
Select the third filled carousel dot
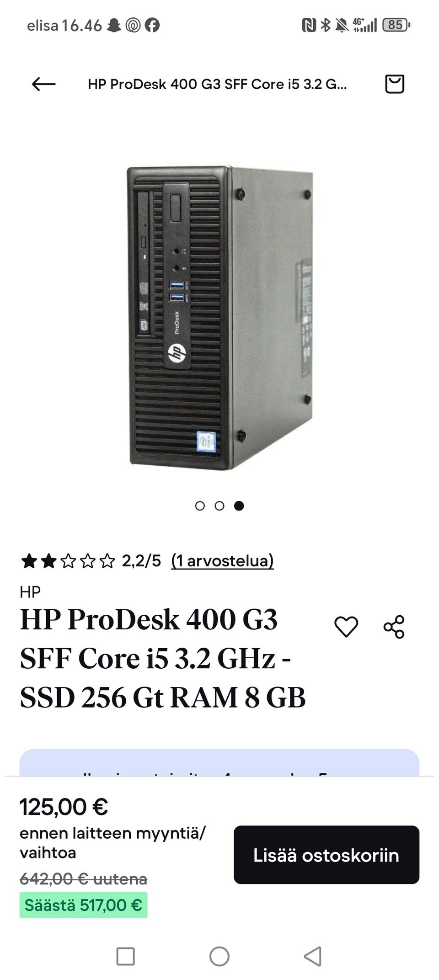tap(239, 506)
